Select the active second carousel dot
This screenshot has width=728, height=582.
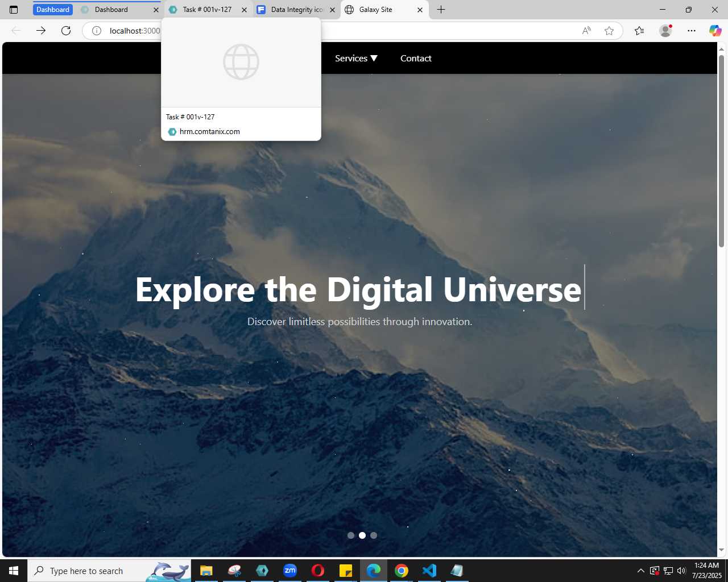coord(362,535)
